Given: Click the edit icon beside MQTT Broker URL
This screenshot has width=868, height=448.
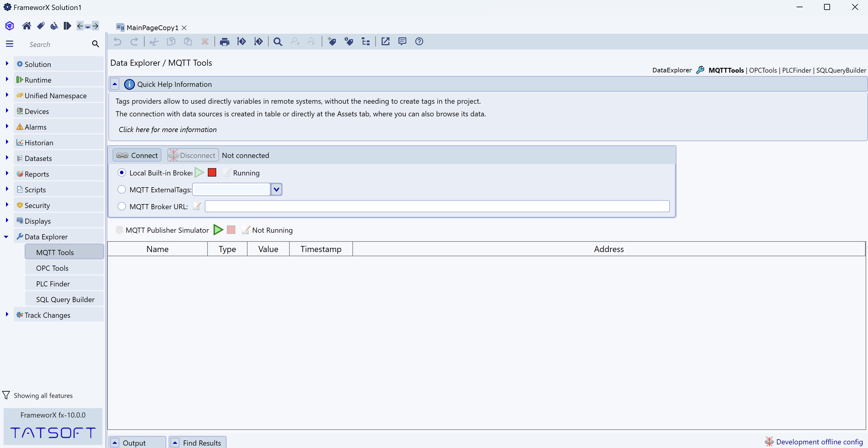Looking at the screenshot, I should click(197, 206).
